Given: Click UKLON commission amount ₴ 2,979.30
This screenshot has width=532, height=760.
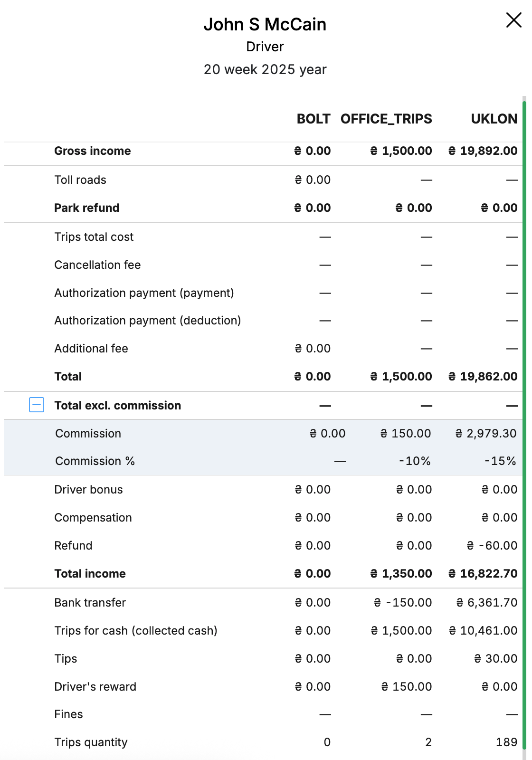Looking at the screenshot, I should [486, 433].
